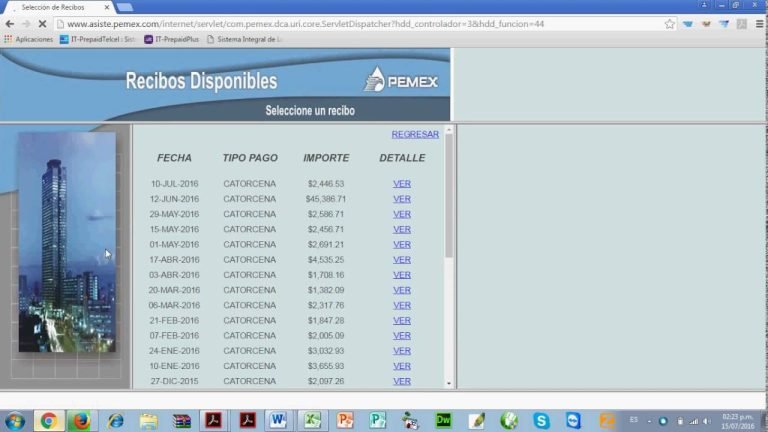Screen dimensions: 768x432
Task: Launch Firefox from the taskbar
Action: click(x=81, y=421)
